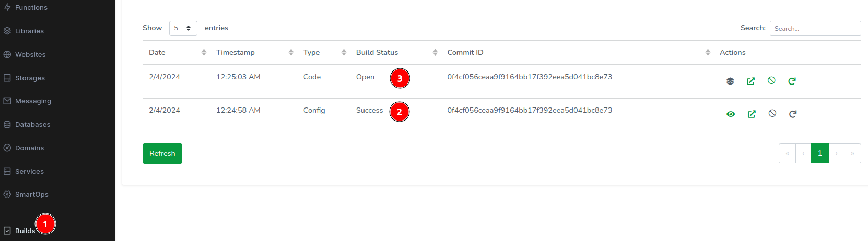The height and width of the screenshot is (241, 868).
Task: Sort the table by Timestamp column
Action: [254, 52]
